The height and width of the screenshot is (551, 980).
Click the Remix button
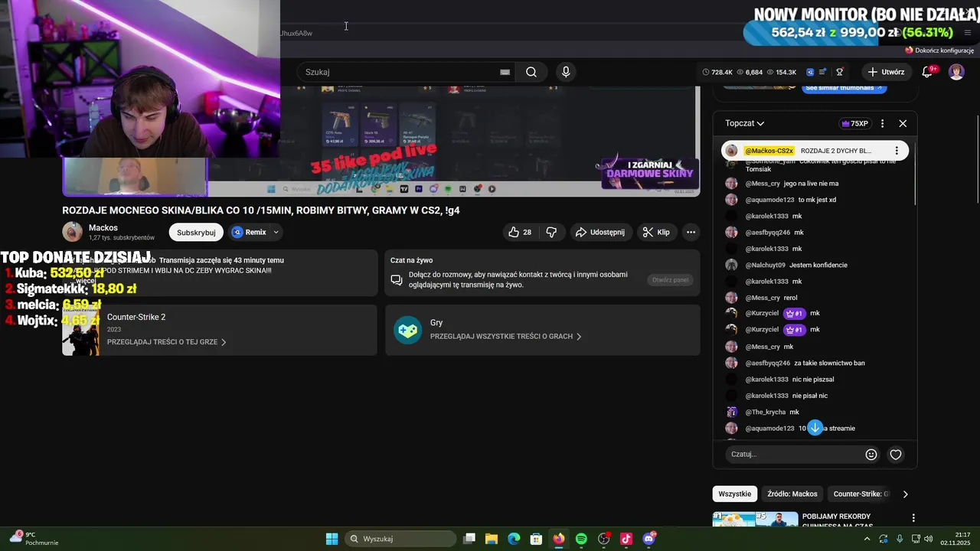pos(249,232)
